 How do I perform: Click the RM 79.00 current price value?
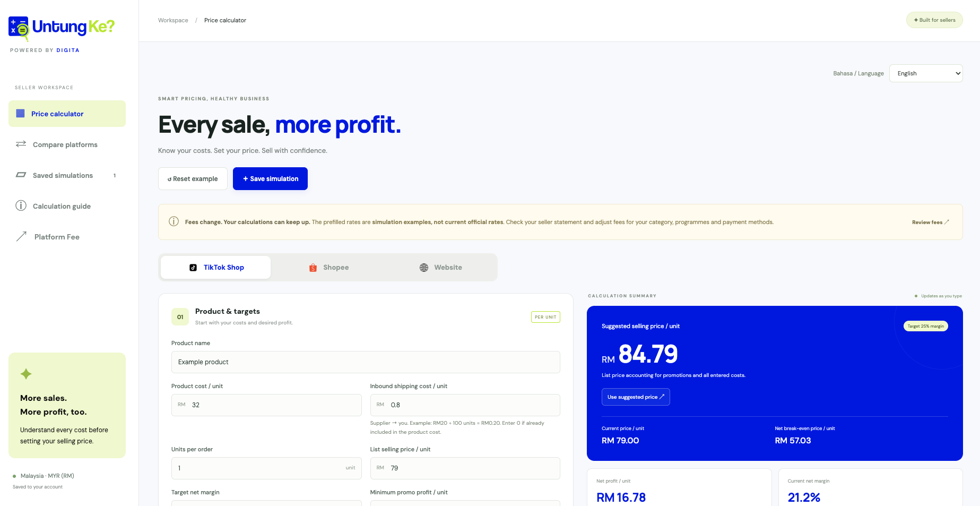pyautogui.click(x=620, y=441)
